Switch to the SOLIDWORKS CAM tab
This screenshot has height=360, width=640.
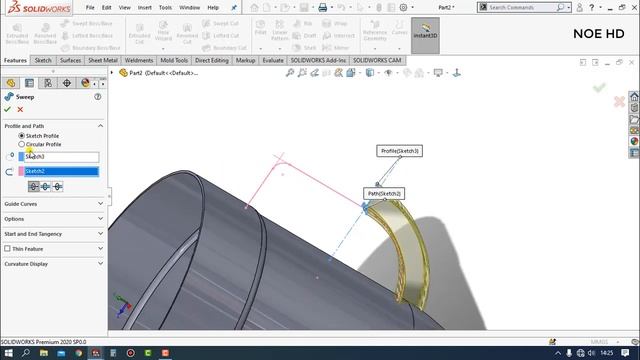377,60
